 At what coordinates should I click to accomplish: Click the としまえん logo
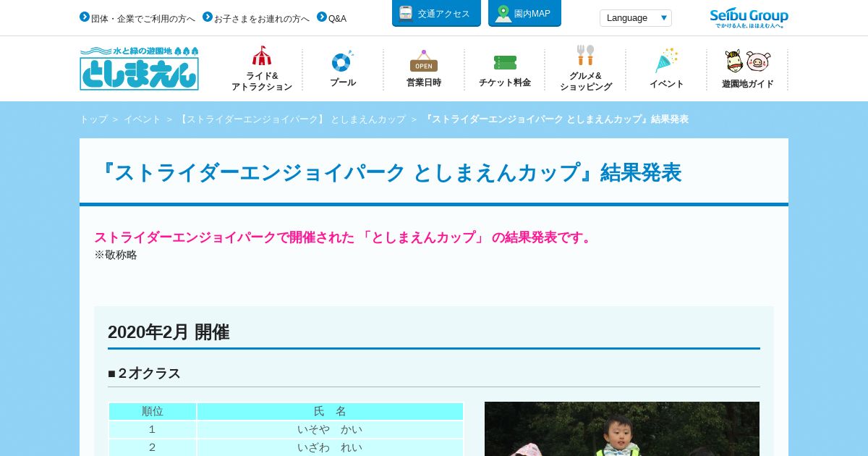[x=139, y=68]
